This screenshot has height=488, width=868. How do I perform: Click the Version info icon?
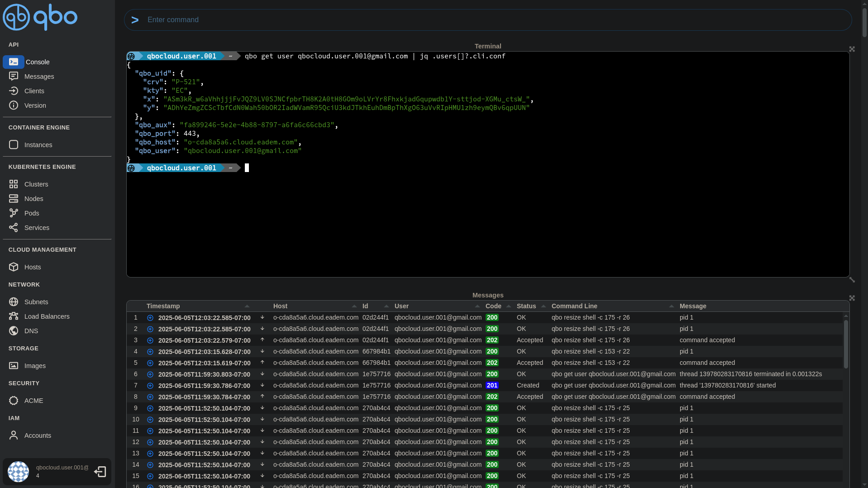click(x=14, y=105)
